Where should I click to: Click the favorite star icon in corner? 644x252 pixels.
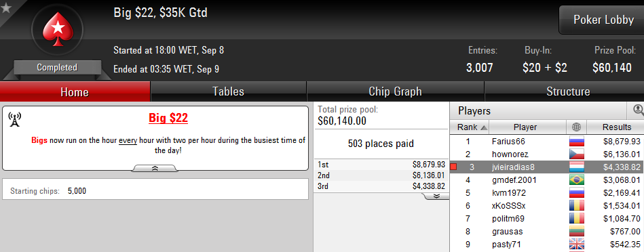(5, 7)
